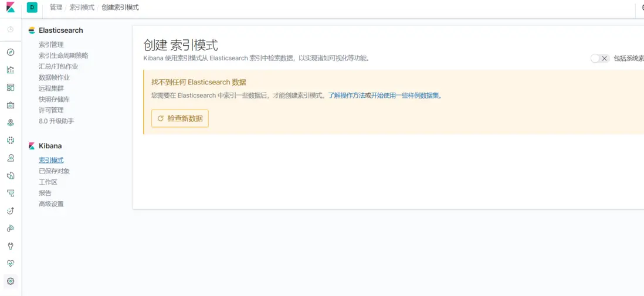Viewport: 644px width, 296px height.
Task: Click the 创建索引模式 breadcrumb text
Action: pyautogui.click(x=120, y=8)
